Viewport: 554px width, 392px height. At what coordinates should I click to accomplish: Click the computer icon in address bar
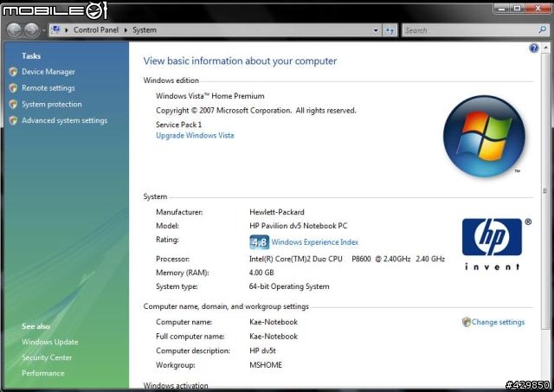55,29
